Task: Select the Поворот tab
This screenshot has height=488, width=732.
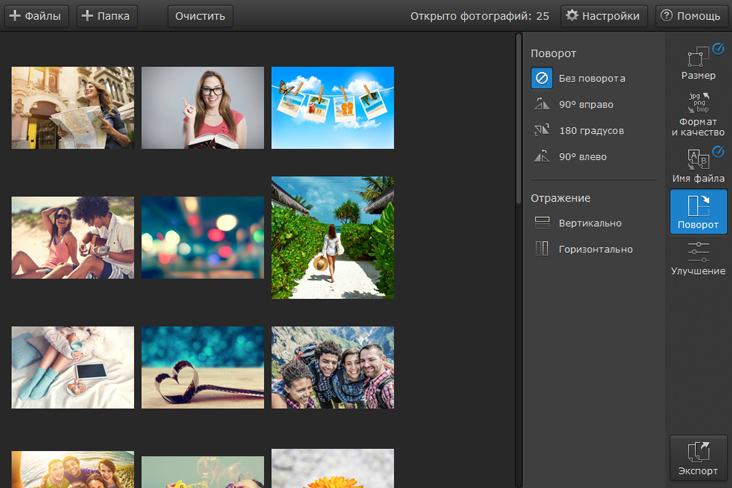Action: pyautogui.click(x=698, y=212)
